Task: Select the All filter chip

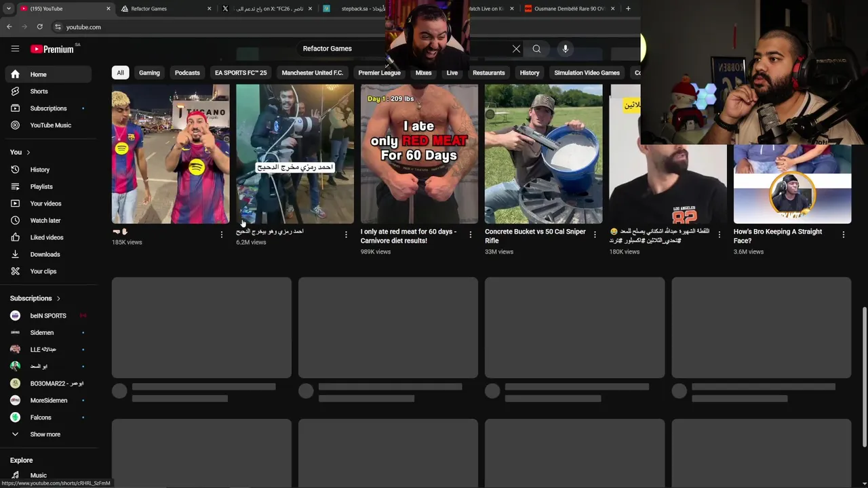Action: 120,73
